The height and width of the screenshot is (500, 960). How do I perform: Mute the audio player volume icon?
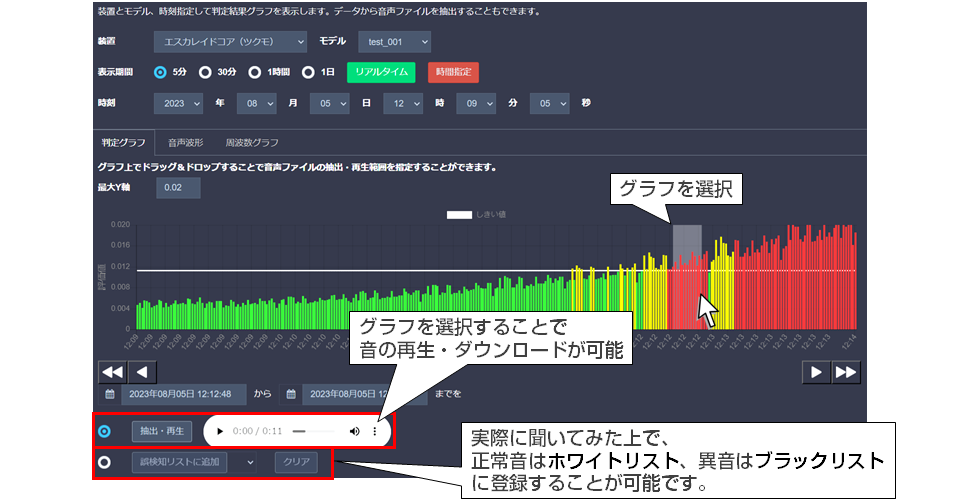pos(354,431)
